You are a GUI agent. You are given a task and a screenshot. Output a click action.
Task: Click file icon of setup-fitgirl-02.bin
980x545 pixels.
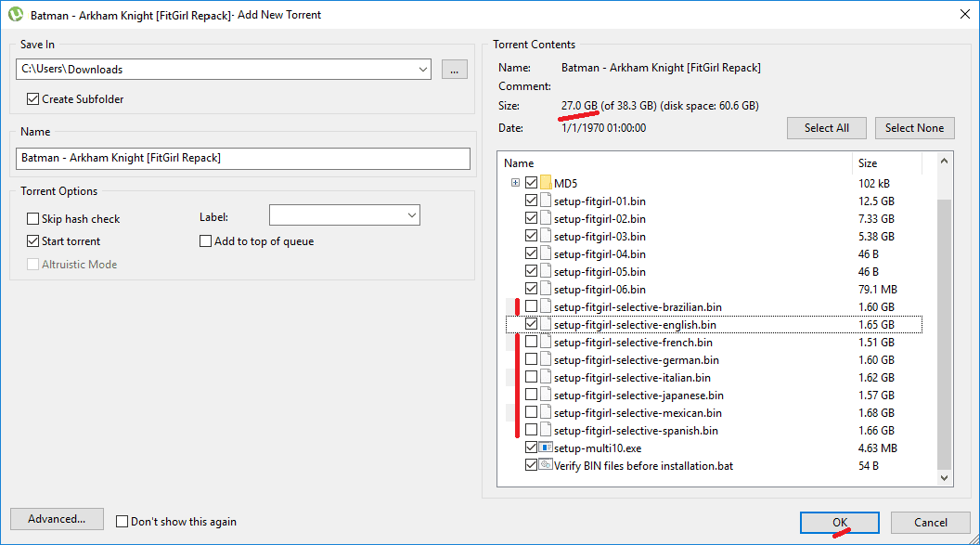click(x=546, y=218)
